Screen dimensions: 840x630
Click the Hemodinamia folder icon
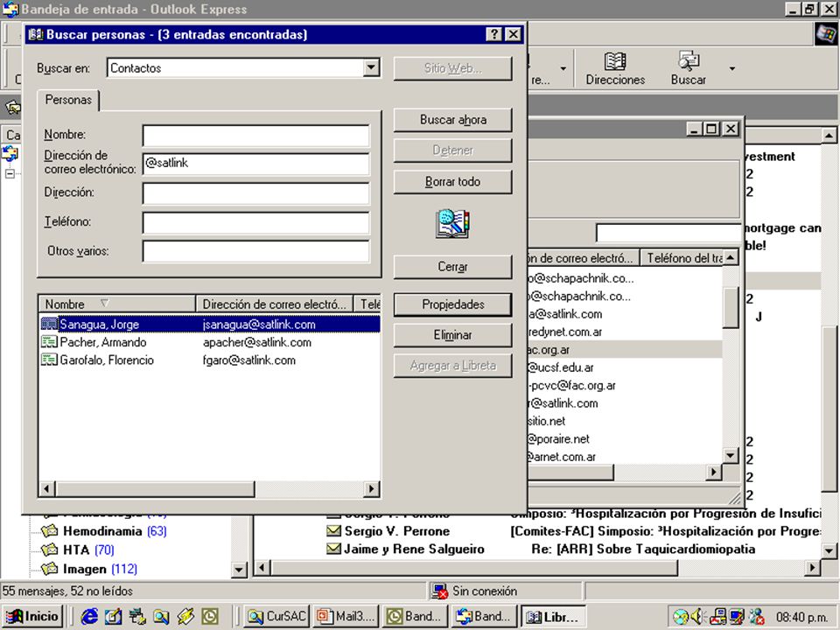point(50,531)
